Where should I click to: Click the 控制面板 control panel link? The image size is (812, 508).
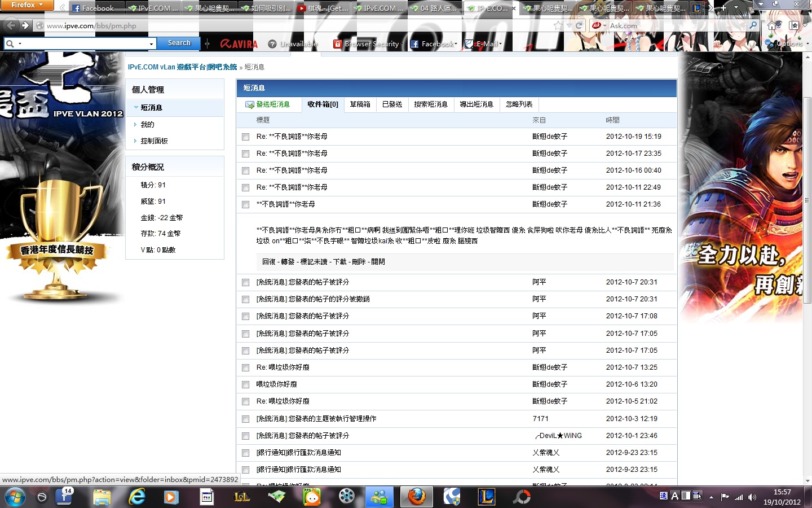(154, 141)
